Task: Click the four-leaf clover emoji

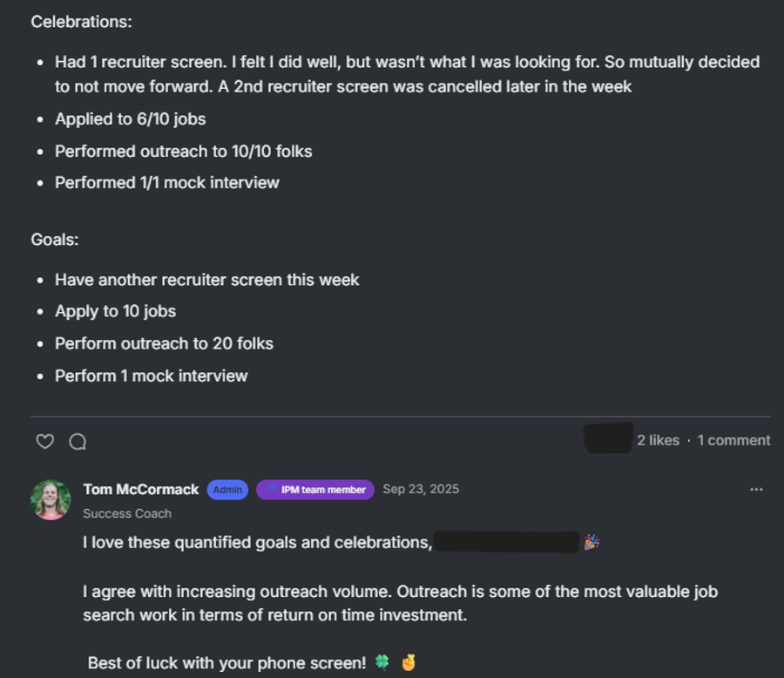Action: pyautogui.click(x=382, y=662)
